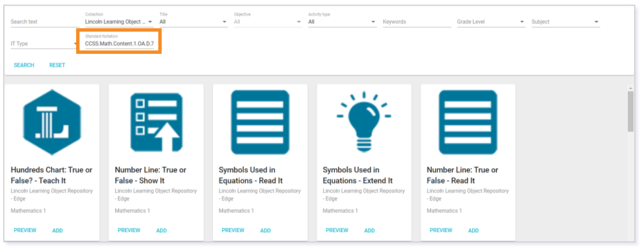This screenshot has height=251, width=644.
Task: Open the IT Type dropdown
Action: 44,44
